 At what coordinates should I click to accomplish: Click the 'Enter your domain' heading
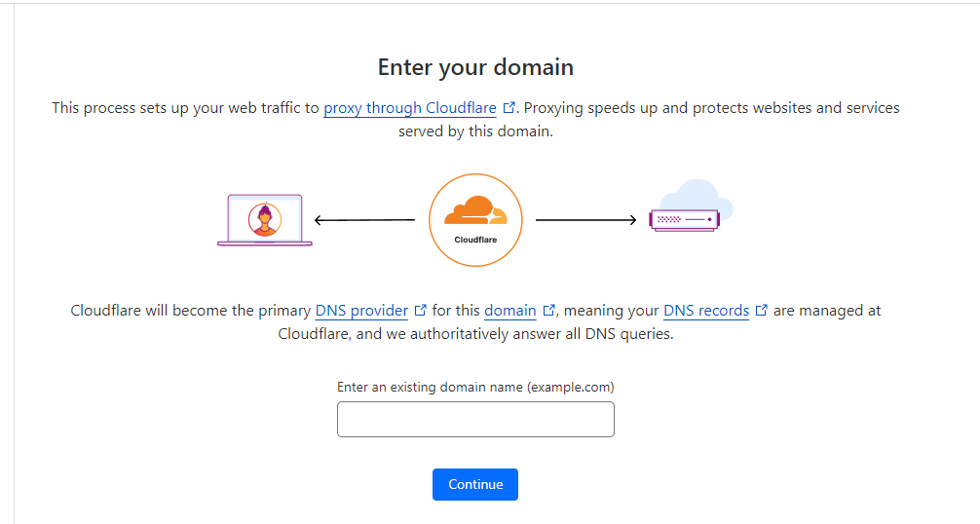tap(475, 67)
